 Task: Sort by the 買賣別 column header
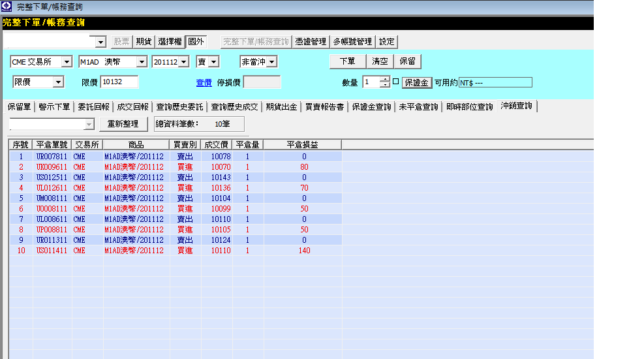pos(185,145)
